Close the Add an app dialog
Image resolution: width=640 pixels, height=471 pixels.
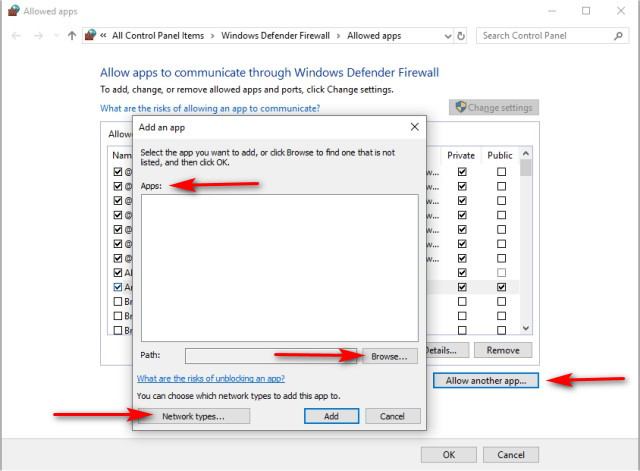[415, 127]
